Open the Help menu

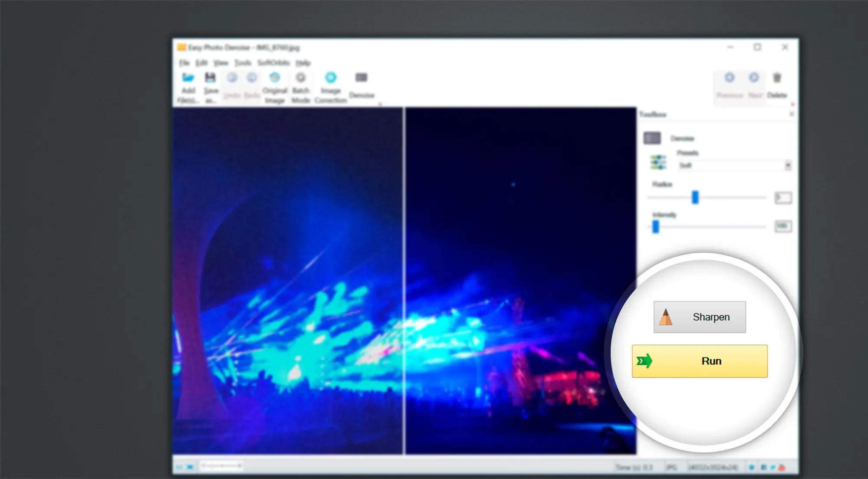303,63
